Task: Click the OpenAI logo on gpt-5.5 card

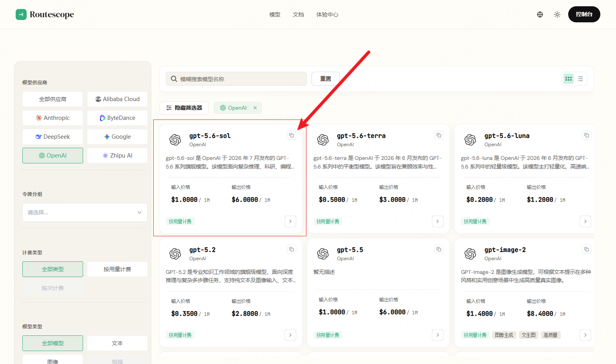Action: 323,254
